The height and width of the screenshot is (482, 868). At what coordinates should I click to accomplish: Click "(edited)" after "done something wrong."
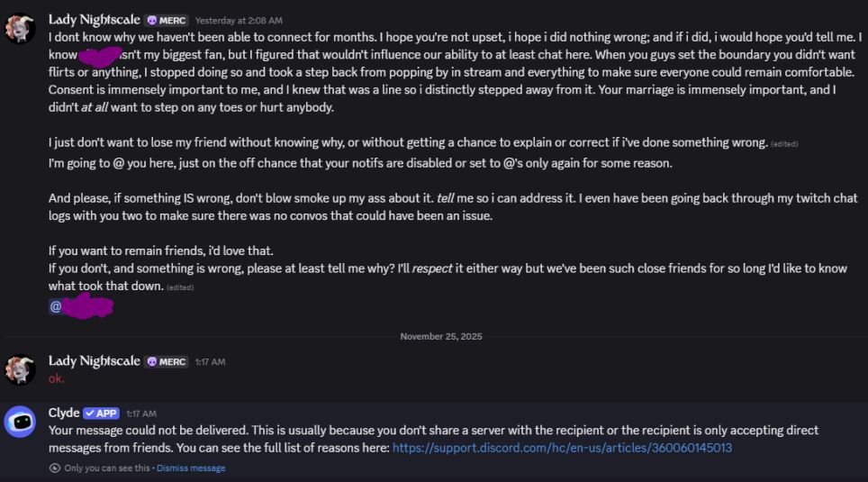click(x=784, y=144)
